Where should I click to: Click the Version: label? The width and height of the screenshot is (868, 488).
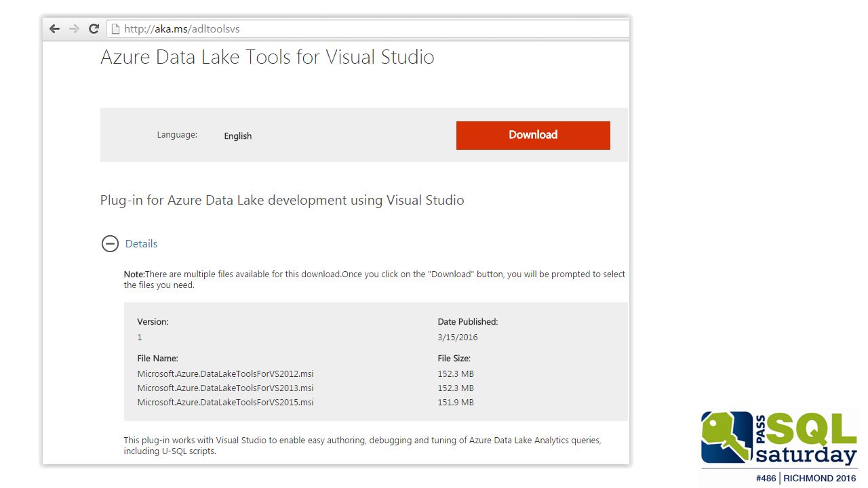pyautogui.click(x=153, y=322)
